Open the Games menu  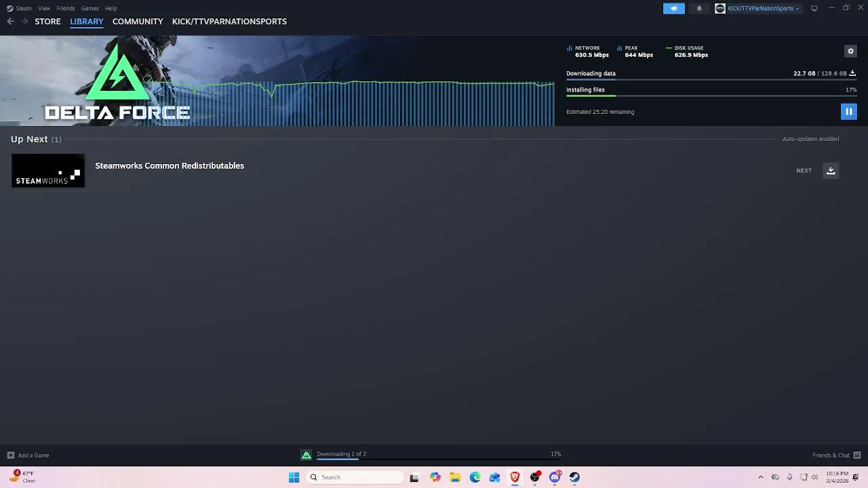pyautogui.click(x=90, y=8)
